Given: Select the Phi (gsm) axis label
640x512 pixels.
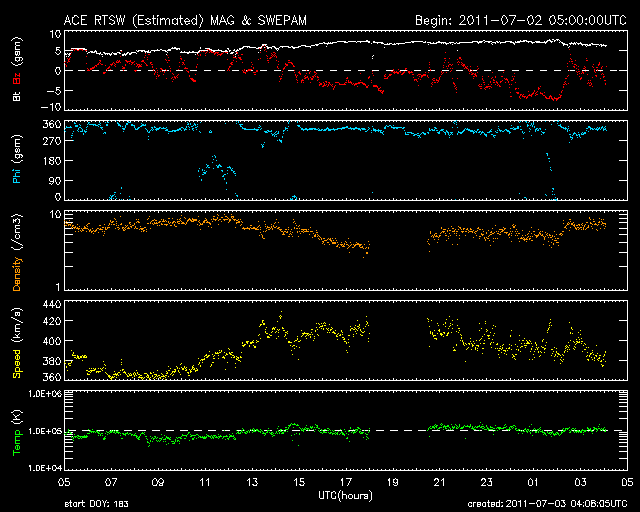Looking at the screenshot, I should (x=17, y=161).
